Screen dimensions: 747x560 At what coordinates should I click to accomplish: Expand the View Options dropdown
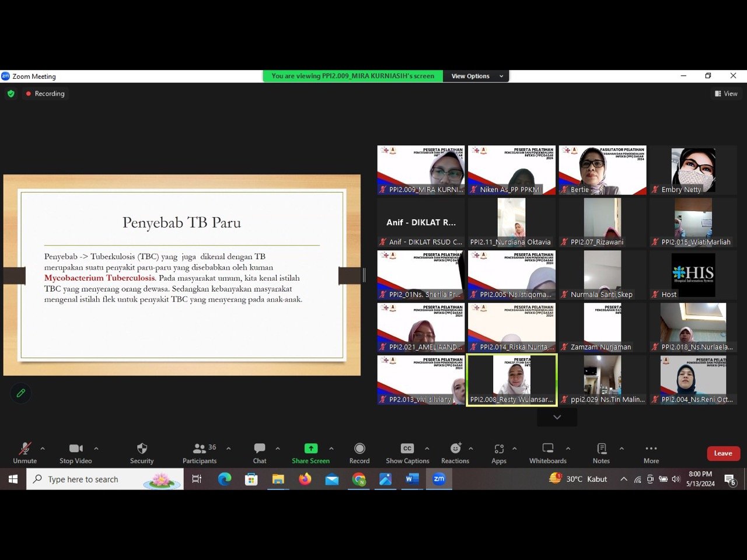point(477,76)
